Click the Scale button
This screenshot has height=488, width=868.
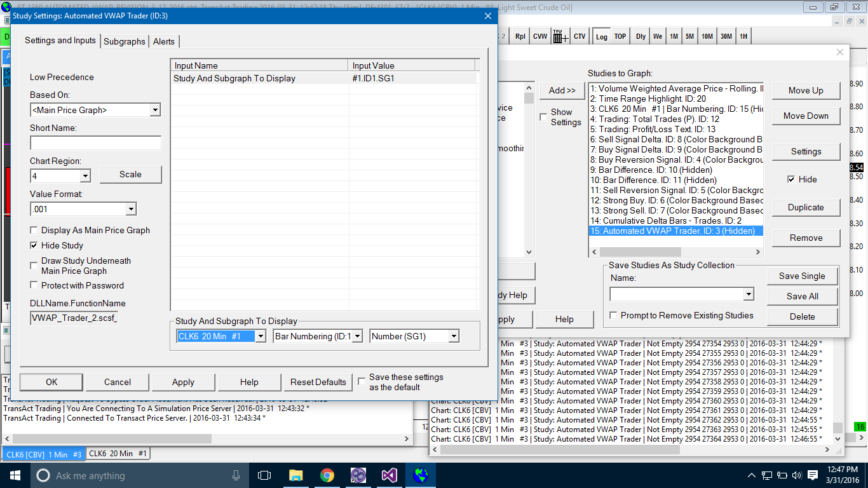click(131, 174)
